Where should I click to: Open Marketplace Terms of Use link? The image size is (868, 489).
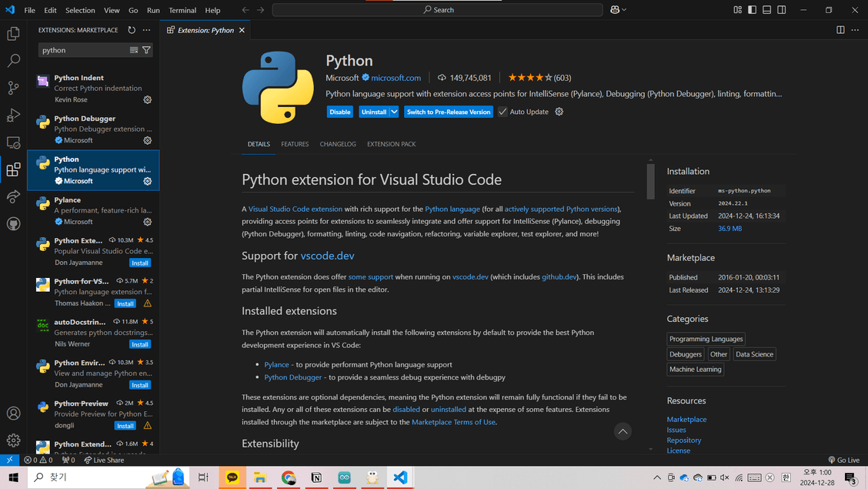pos(453,422)
